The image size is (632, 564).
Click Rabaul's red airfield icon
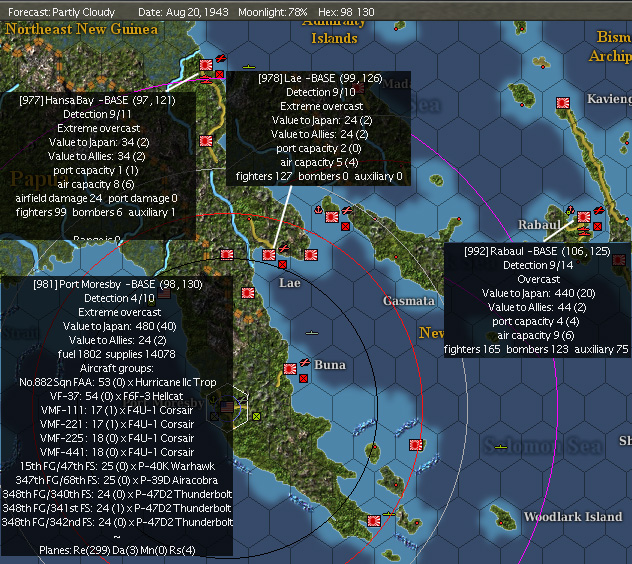pos(599,210)
